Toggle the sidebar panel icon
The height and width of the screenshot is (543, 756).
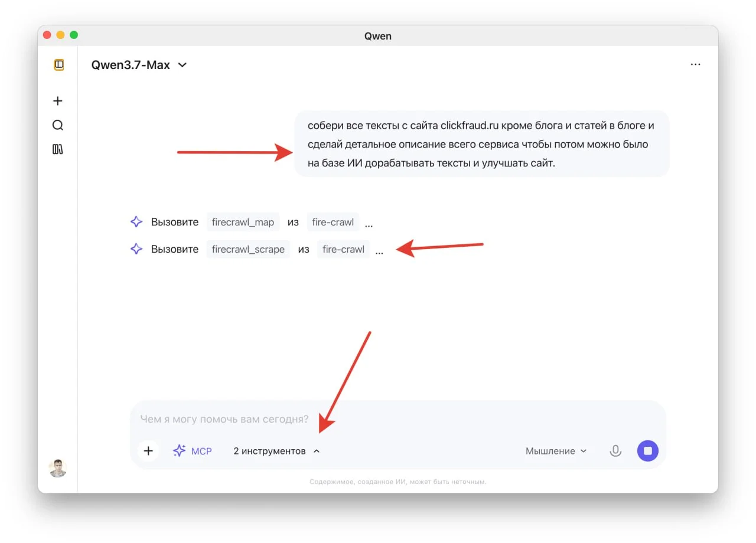[x=58, y=64]
